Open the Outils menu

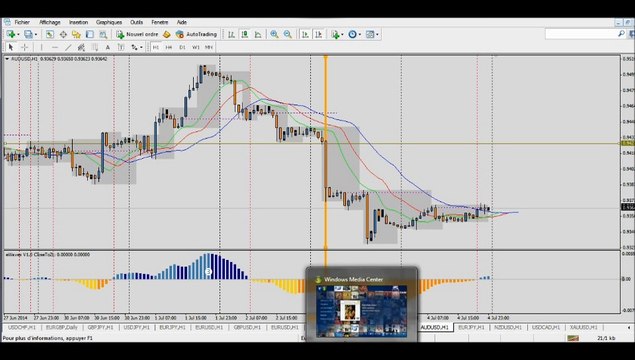point(136,22)
